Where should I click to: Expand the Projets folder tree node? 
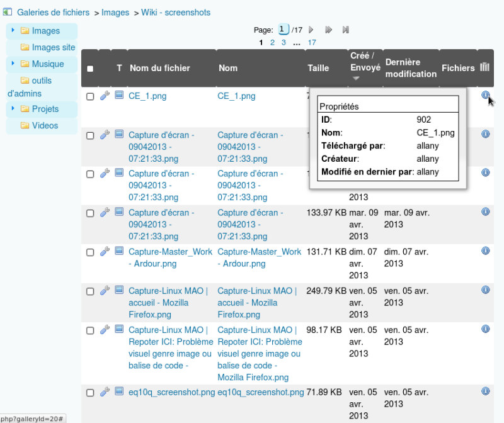13,109
